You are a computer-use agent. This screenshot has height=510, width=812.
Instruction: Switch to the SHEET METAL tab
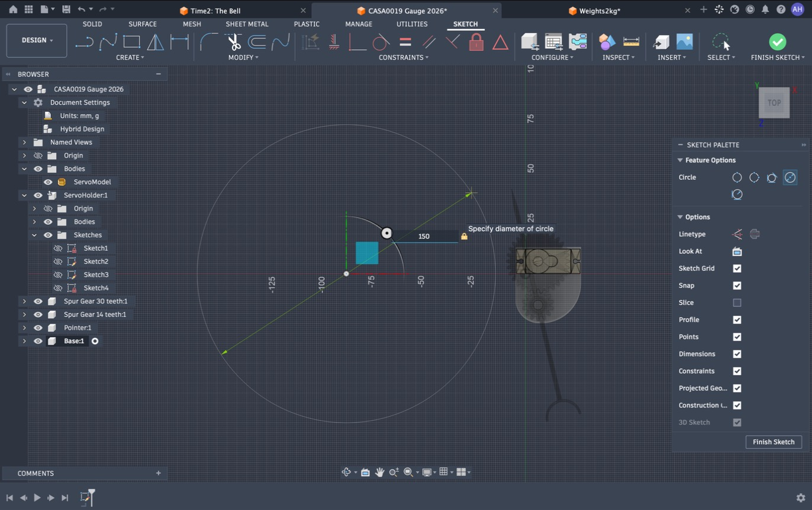click(247, 24)
